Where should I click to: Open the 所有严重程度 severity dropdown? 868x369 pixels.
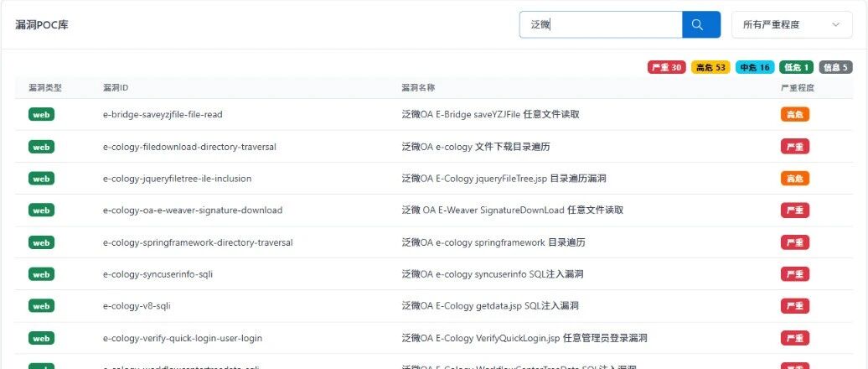792,25
